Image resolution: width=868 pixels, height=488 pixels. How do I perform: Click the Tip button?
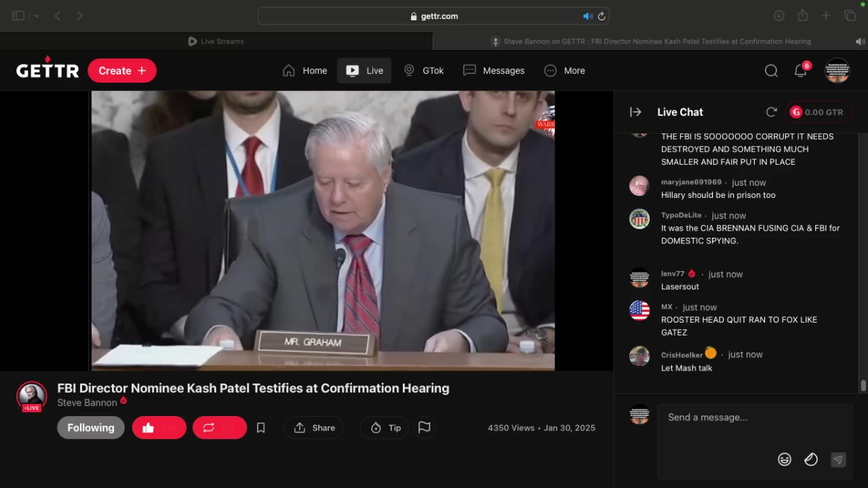(385, 428)
